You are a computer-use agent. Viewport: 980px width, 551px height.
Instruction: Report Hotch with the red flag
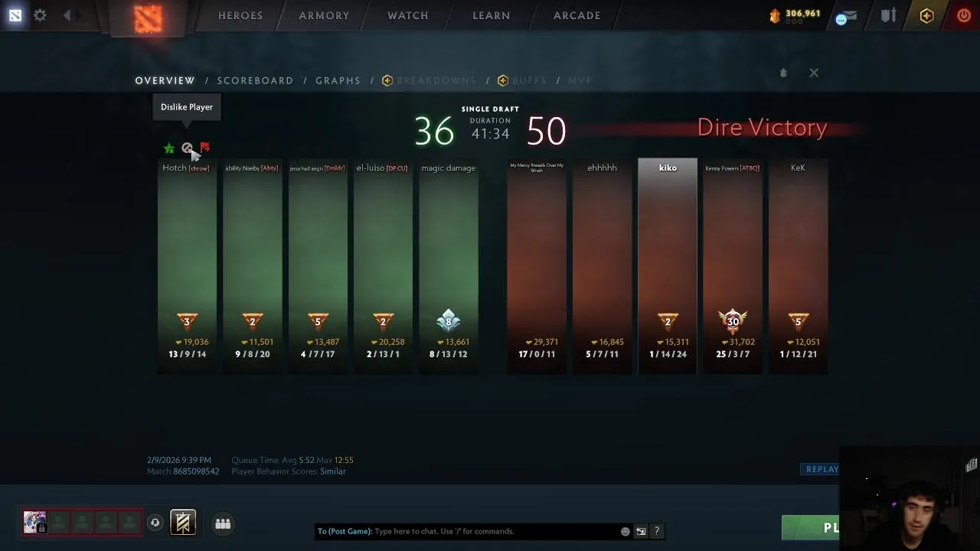point(204,148)
